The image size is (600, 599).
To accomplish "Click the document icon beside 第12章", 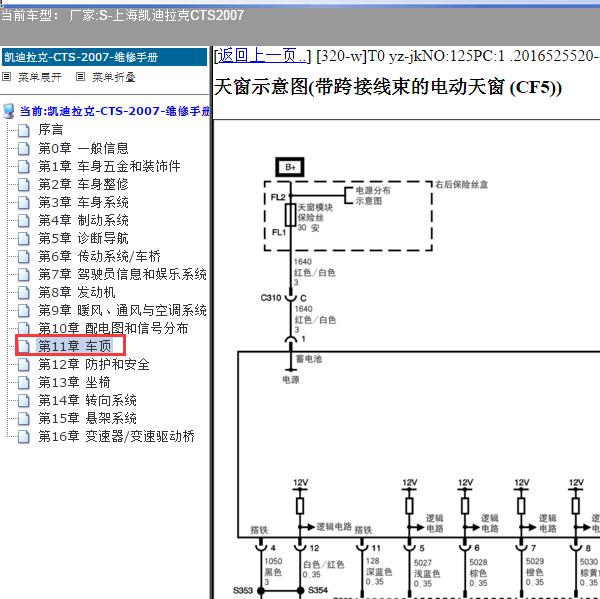I will 24,365.
